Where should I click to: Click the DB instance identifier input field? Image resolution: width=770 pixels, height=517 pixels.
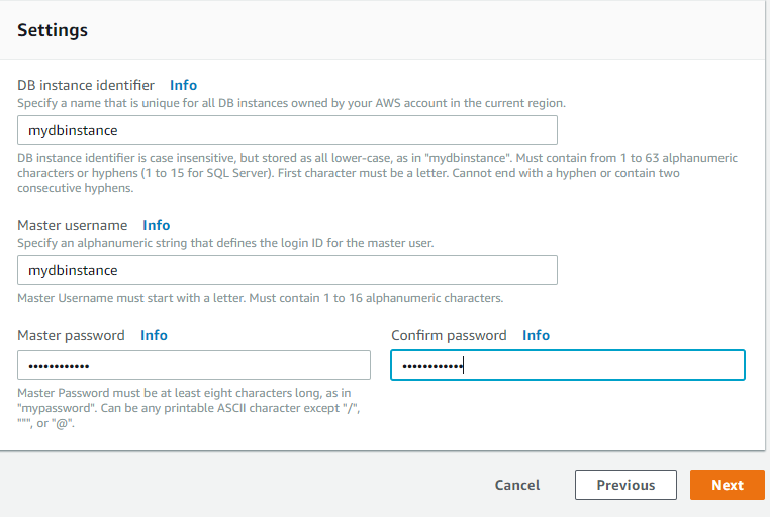point(287,130)
